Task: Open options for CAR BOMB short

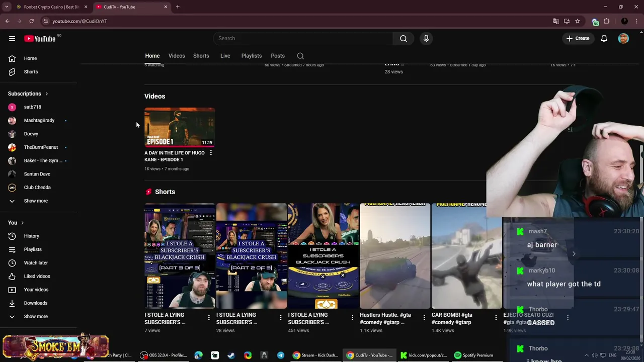Action: [x=496, y=317]
